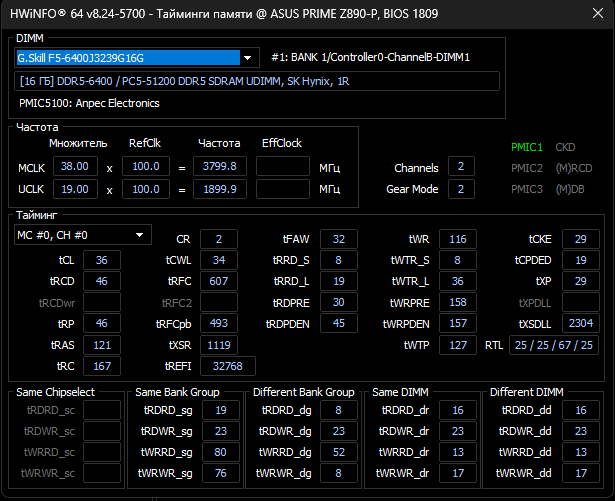
Task: Click the tRAS value 121
Action: point(102,345)
